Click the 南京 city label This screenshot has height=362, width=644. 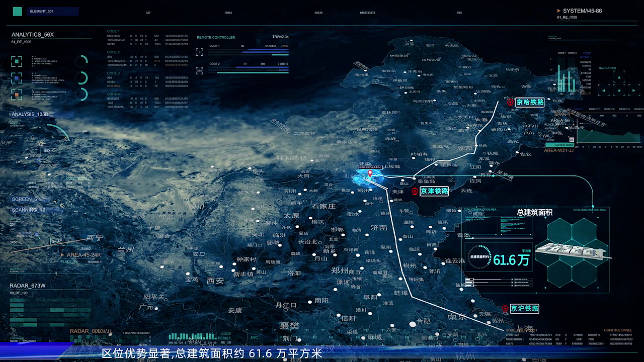pyautogui.click(x=457, y=317)
